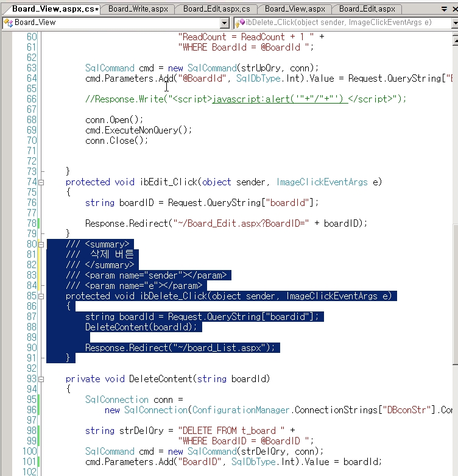Image resolution: width=458 pixels, height=476 pixels.
Task: Click the Korean comment 삭제 버튼
Action: [x=112, y=254]
